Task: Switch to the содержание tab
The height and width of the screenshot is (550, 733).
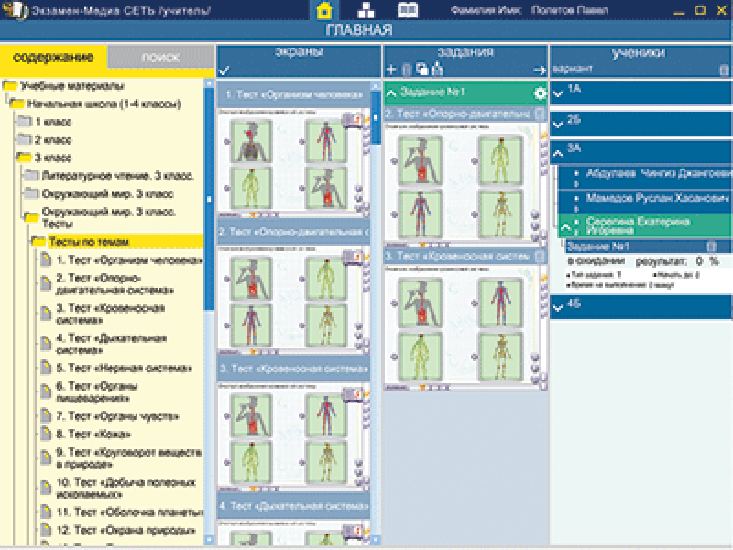Action: (53, 57)
